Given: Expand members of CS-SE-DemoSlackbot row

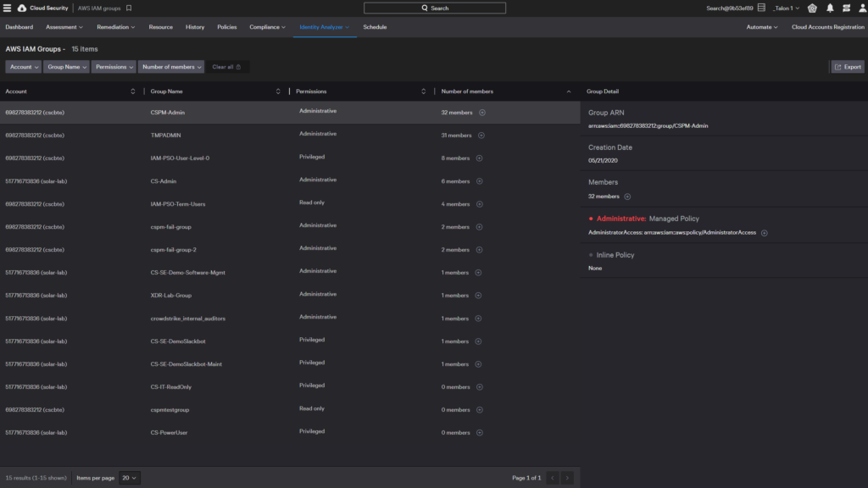Looking at the screenshot, I should [x=478, y=341].
